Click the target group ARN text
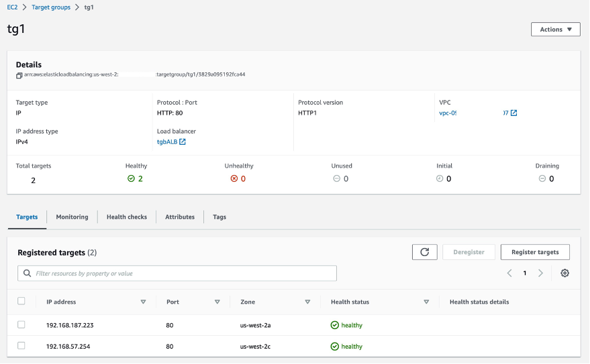The width and height of the screenshot is (590, 364). (135, 74)
